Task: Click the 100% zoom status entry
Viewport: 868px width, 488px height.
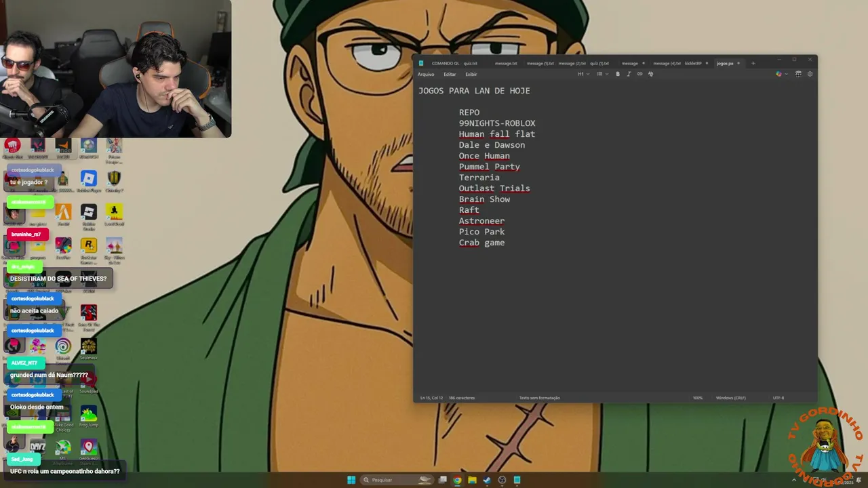Action: tap(698, 398)
